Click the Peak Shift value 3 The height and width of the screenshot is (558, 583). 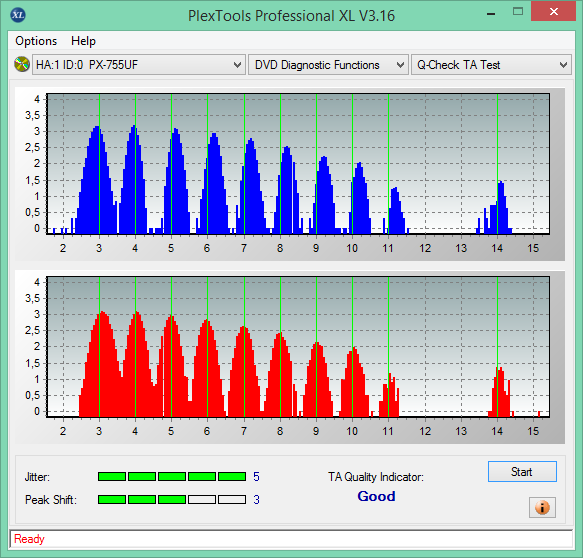pos(256,500)
